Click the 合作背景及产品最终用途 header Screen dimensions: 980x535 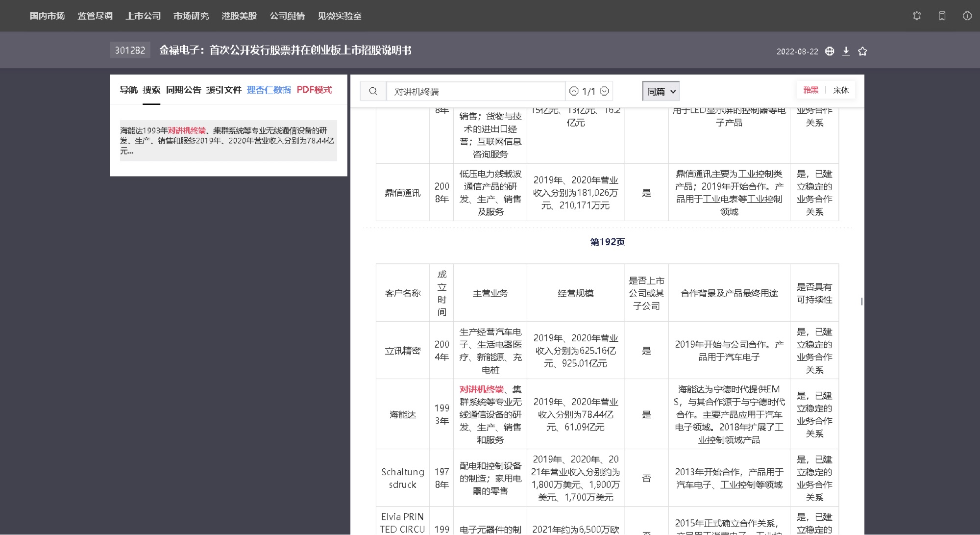729,293
